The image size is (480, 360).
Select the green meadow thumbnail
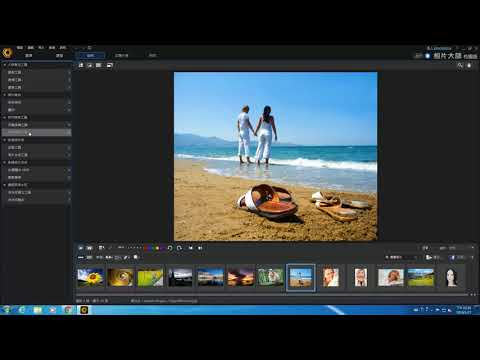click(421, 278)
